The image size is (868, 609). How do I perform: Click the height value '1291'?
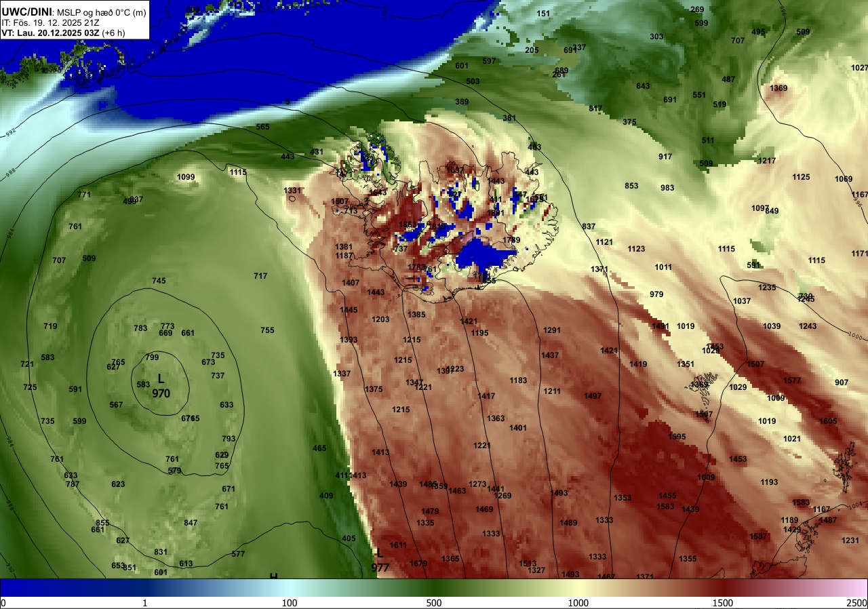[552, 330]
